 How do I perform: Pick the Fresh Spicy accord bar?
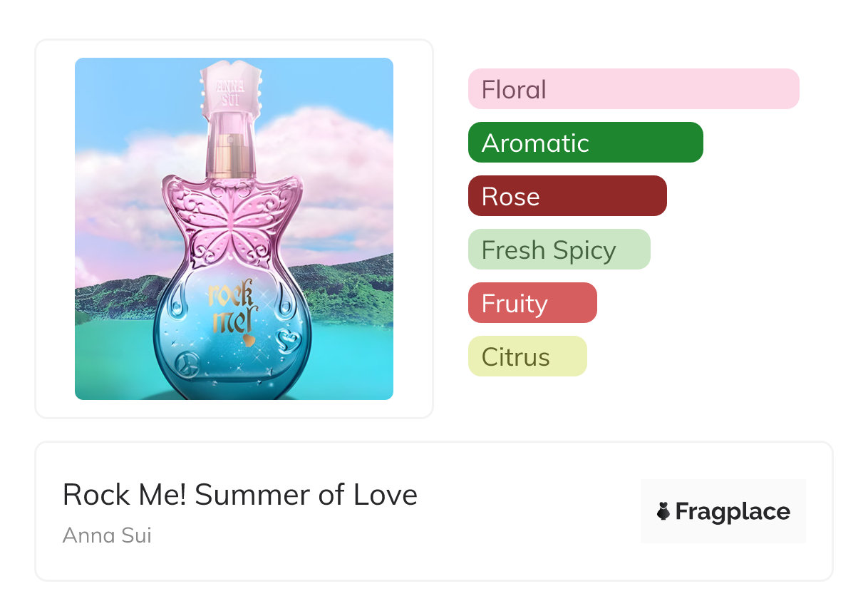tap(559, 250)
